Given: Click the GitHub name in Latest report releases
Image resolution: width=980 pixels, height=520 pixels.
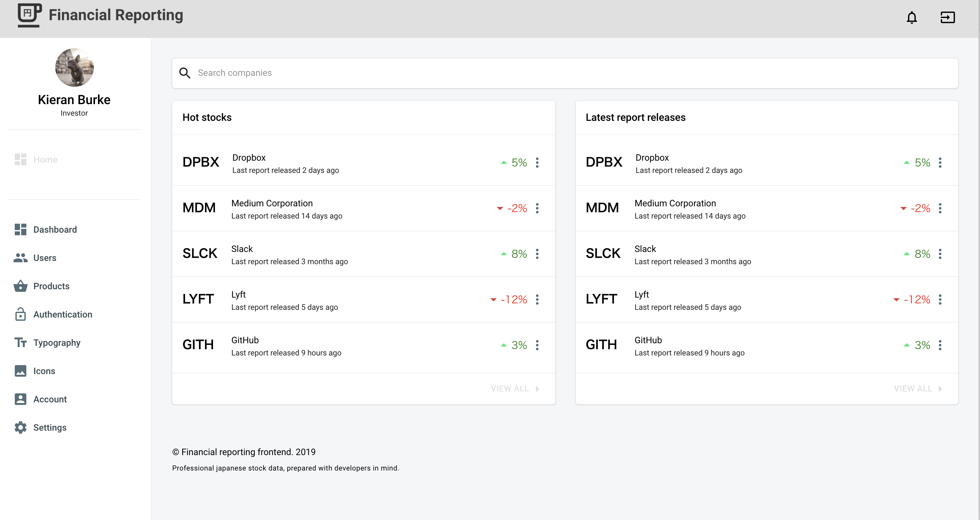Looking at the screenshot, I should point(648,340).
